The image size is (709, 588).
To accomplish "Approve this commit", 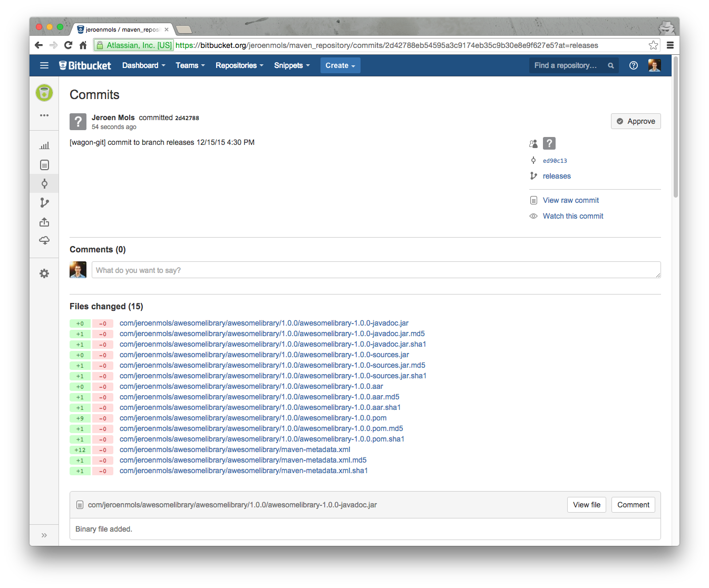I will click(636, 121).
